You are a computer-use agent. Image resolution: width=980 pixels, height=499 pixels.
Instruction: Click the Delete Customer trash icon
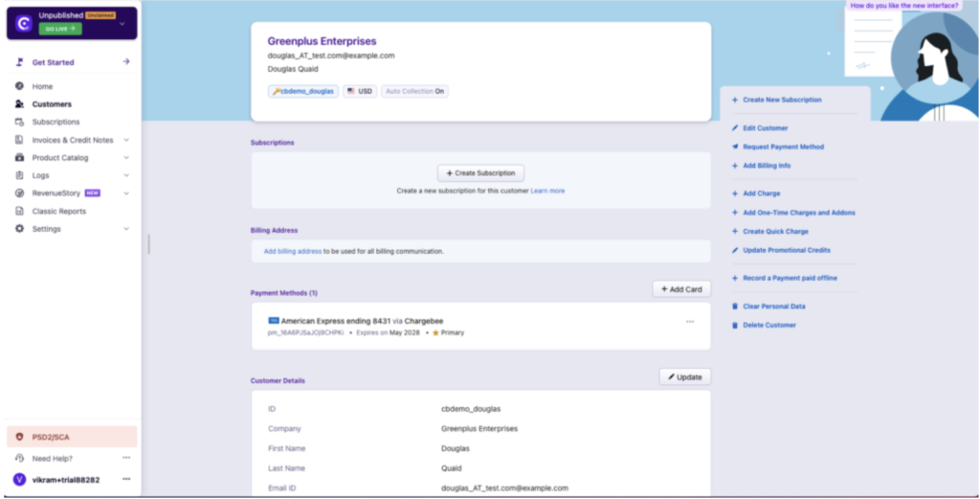[735, 325]
